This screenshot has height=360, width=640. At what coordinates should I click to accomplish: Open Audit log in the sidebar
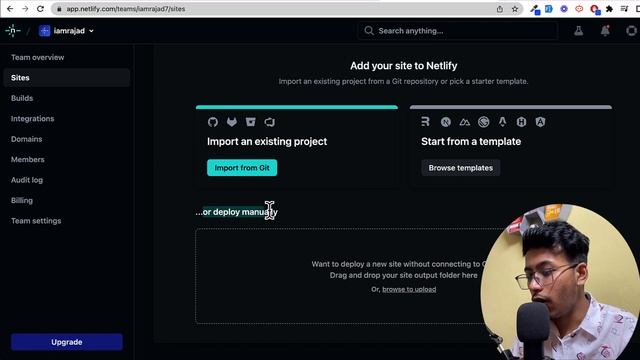click(27, 180)
